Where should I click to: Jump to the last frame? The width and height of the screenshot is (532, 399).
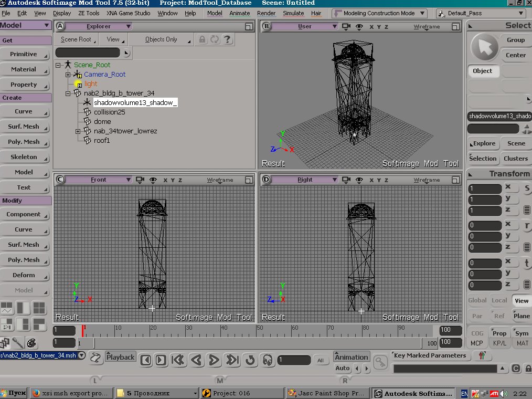pyautogui.click(x=232, y=360)
